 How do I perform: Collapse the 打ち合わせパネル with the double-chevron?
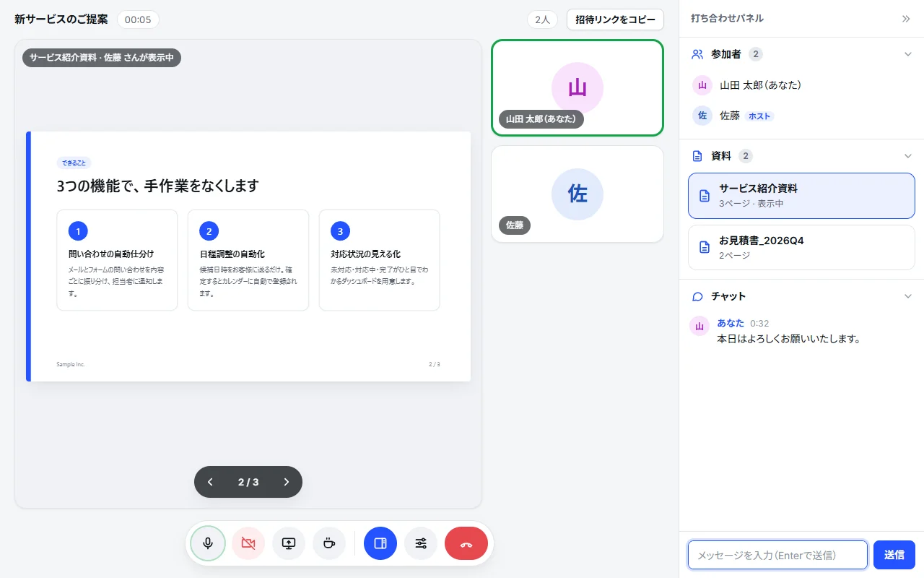[906, 19]
